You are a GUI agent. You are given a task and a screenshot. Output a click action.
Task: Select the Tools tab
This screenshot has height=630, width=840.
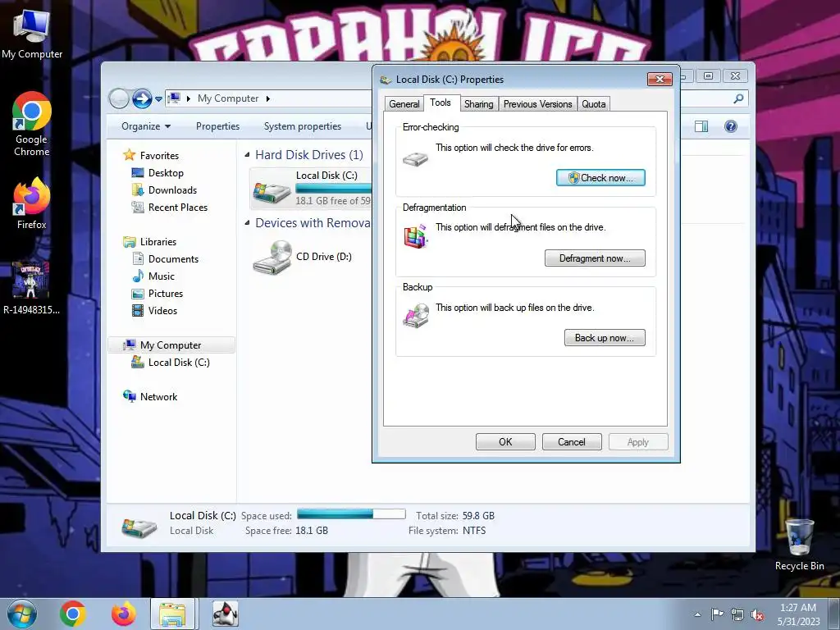tap(441, 103)
